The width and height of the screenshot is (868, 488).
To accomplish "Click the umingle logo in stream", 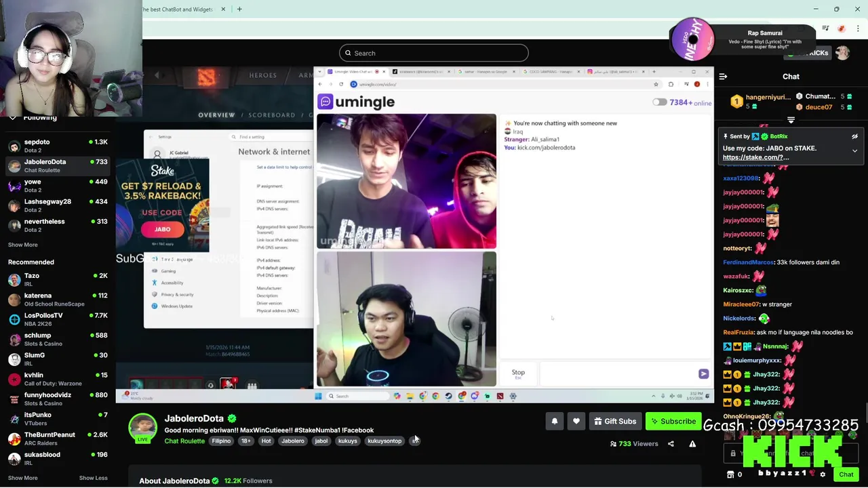I will point(357,102).
